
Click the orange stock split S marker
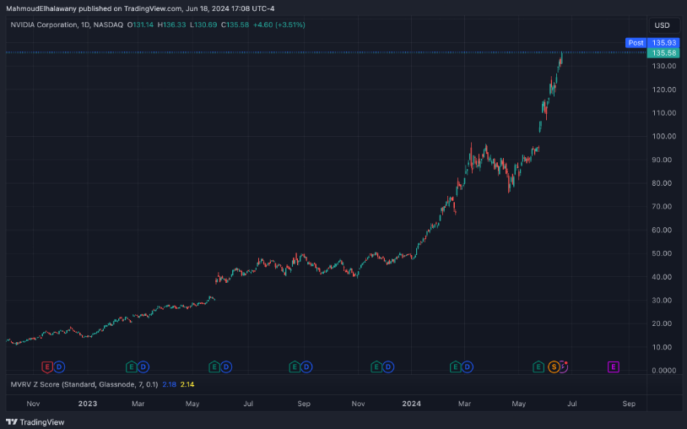click(x=552, y=367)
